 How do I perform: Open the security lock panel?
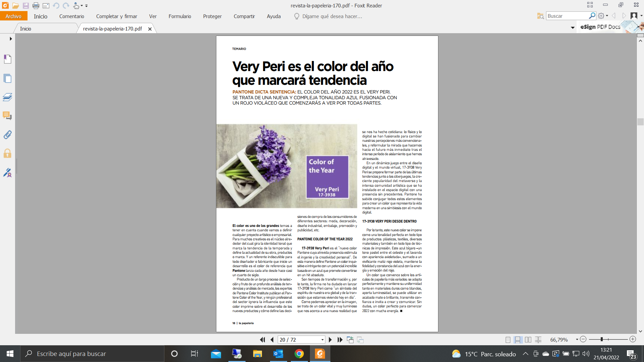(x=7, y=154)
